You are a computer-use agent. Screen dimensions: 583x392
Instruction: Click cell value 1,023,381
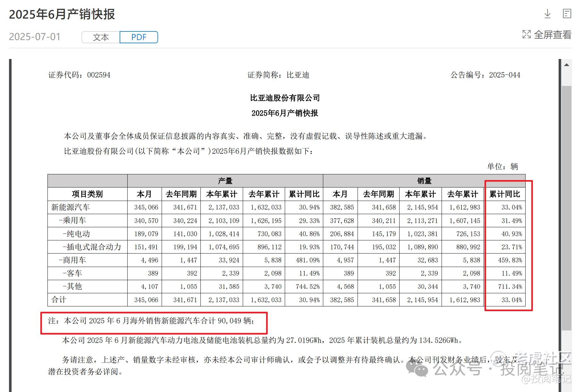coord(422,234)
